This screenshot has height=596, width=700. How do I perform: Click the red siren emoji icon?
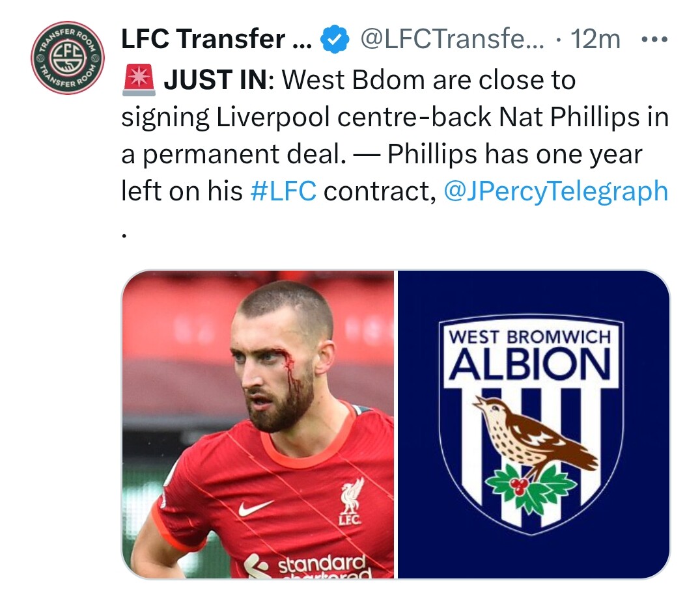point(139,80)
